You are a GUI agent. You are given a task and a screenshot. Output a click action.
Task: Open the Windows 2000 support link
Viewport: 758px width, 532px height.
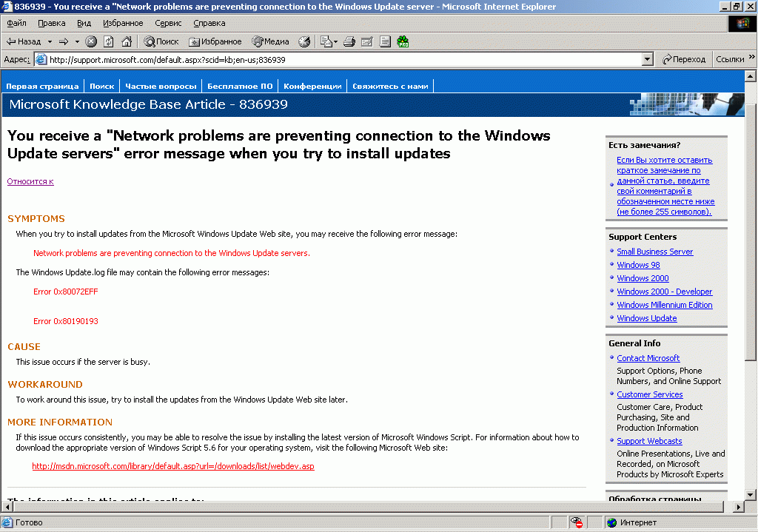[x=643, y=277]
